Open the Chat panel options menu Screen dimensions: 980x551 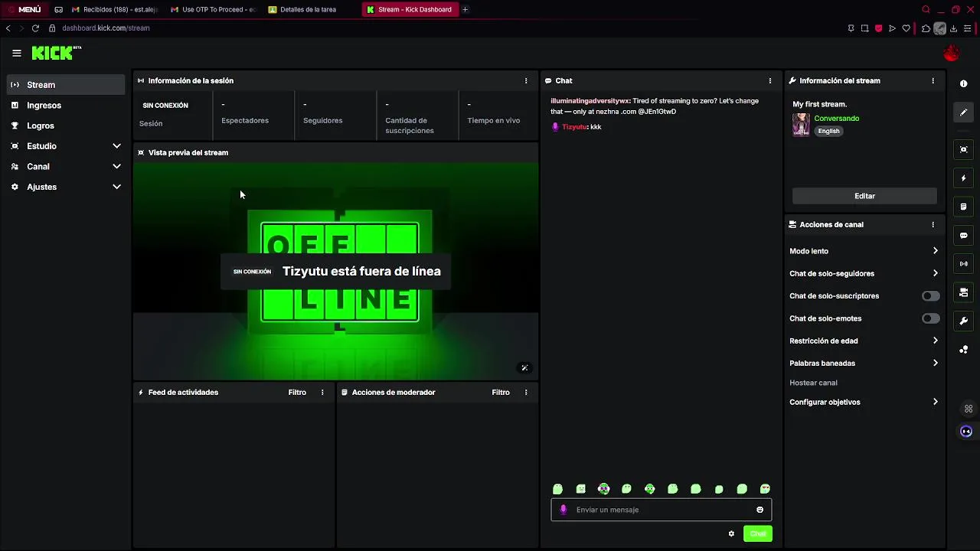click(770, 80)
